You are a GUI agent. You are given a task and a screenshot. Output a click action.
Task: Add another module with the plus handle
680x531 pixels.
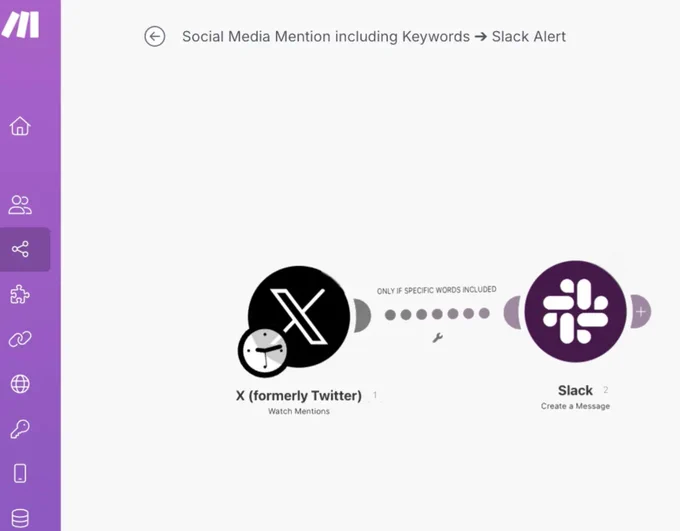(x=641, y=311)
